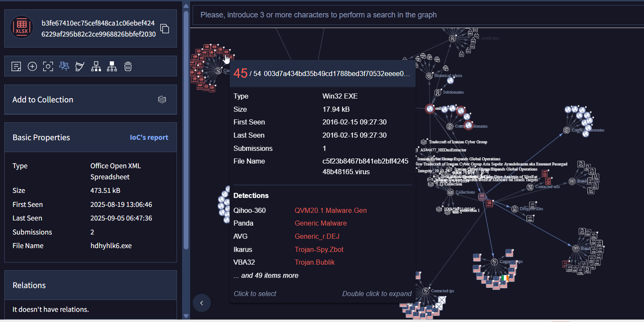Toggle the blue pin nodes icon
Image resolution: width=644 pixels, height=322 pixels.
(x=64, y=66)
